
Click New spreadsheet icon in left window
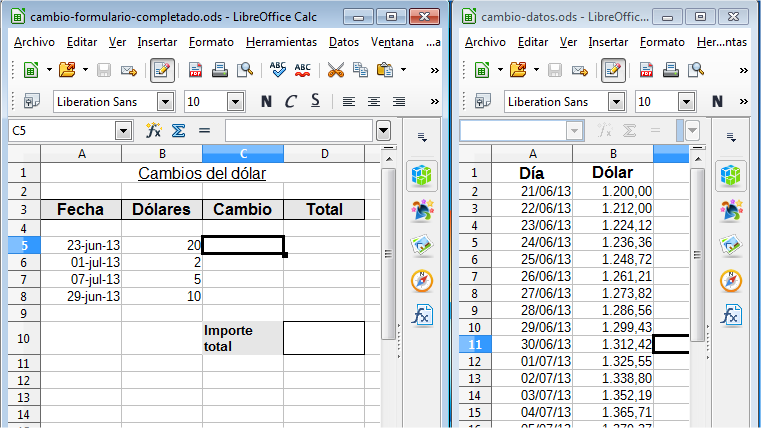[31, 70]
